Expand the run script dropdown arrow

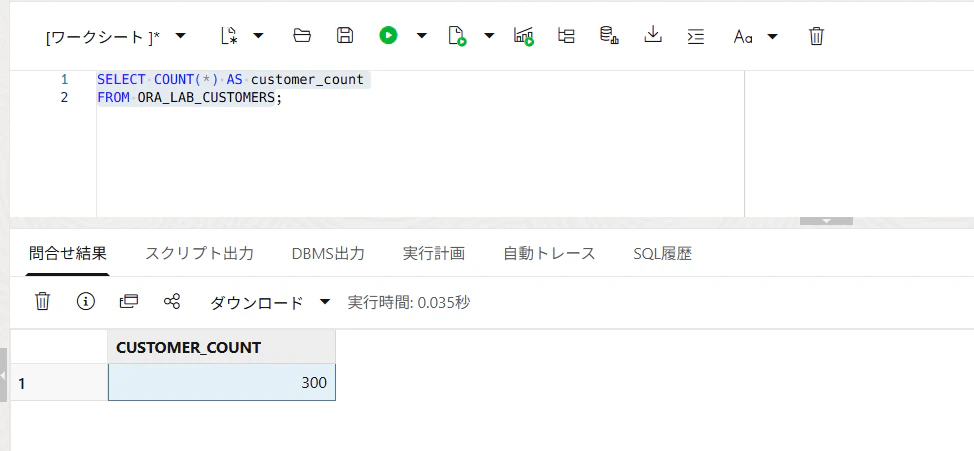click(489, 35)
